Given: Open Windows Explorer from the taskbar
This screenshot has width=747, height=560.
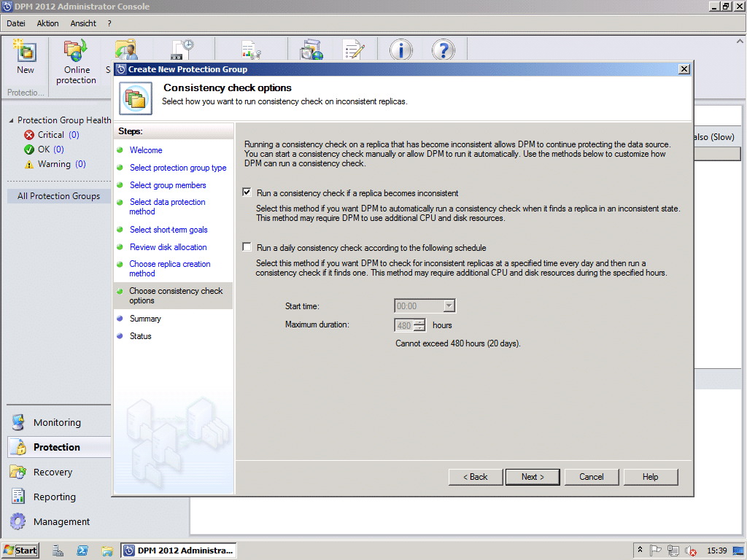Looking at the screenshot, I should tap(107, 551).
